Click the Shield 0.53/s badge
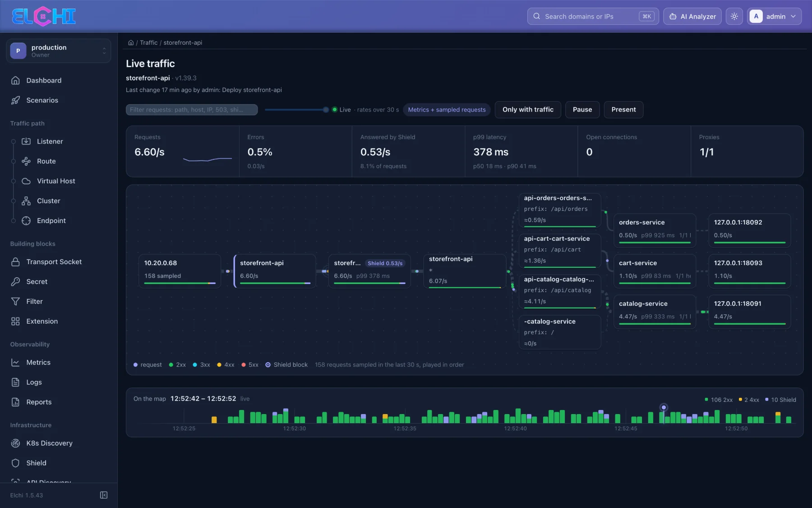This screenshot has width=812, height=508. click(x=385, y=263)
